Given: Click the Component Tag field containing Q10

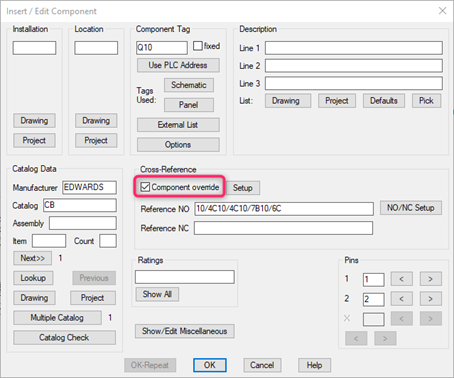Looking at the screenshot, I should 162,48.
